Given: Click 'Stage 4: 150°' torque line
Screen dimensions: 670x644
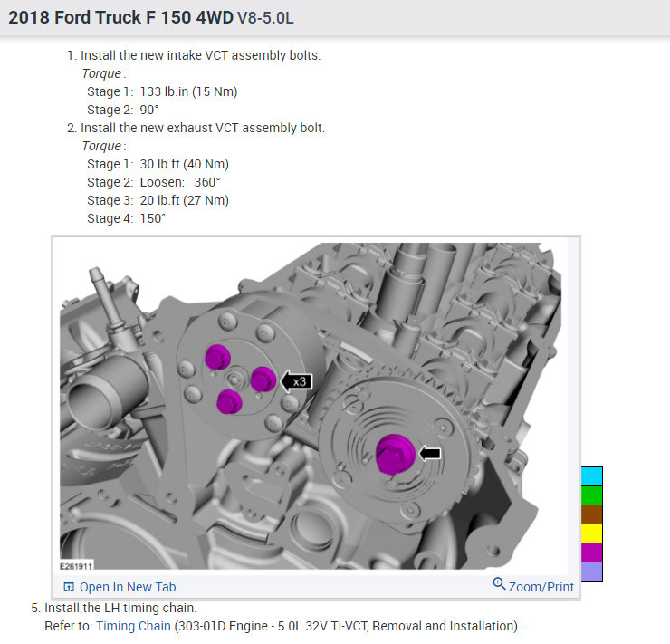Looking at the screenshot, I should pyautogui.click(x=127, y=218).
